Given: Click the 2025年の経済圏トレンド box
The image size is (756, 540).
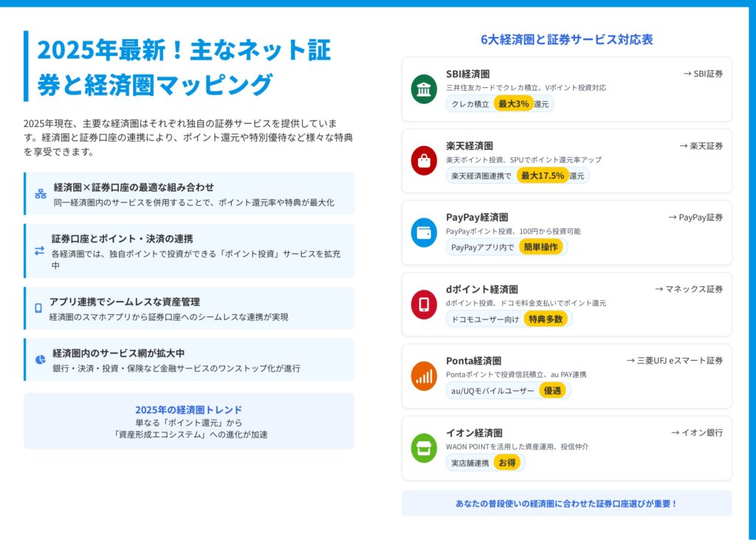Looking at the screenshot, I should (189, 420).
